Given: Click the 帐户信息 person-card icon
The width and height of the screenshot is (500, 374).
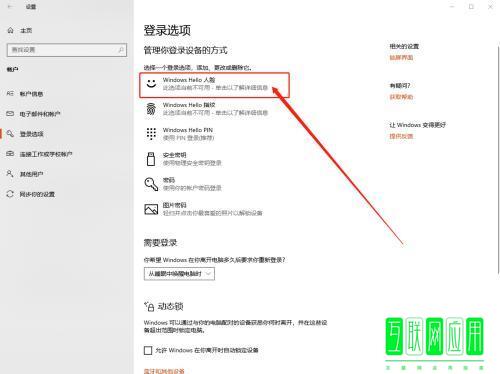Looking at the screenshot, I should [x=10, y=94].
